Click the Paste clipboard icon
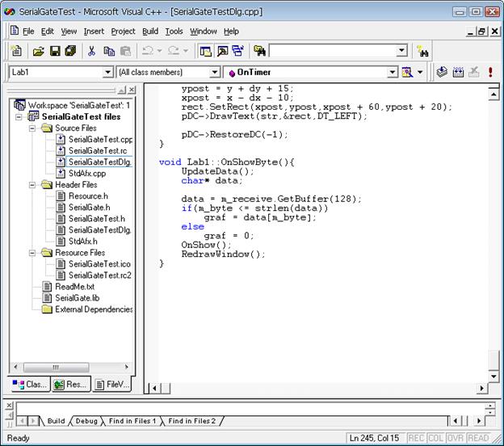504x446 pixels. click(x=125, y=51)
